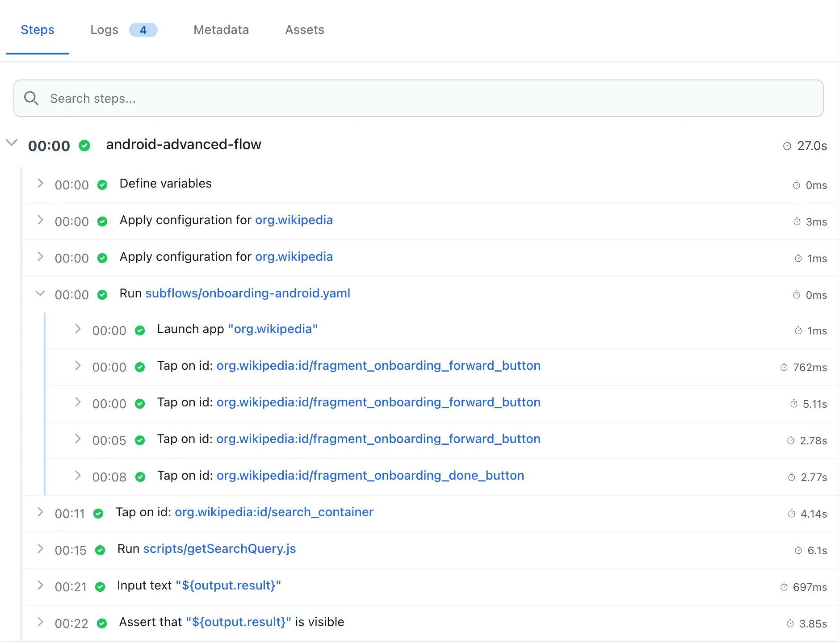Open the Metadata tab
The image size is (839, 644).
[x=221, y=29]
